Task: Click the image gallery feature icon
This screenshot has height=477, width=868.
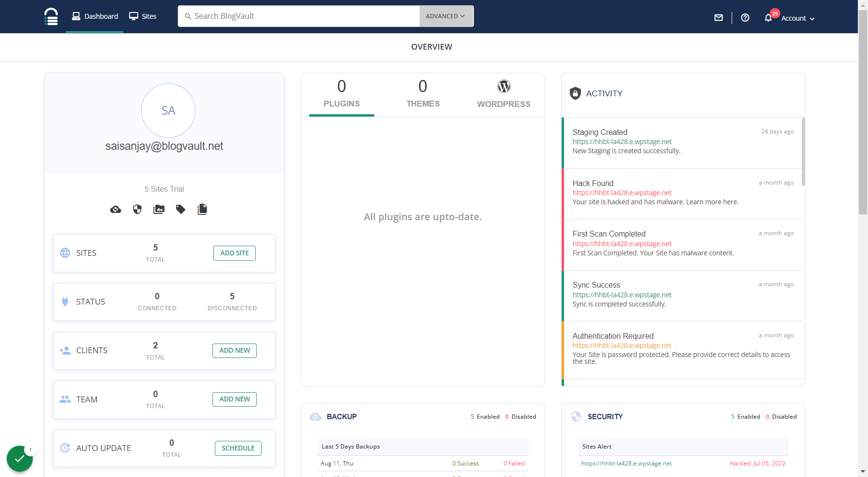Action: click(x=159, y=209)
